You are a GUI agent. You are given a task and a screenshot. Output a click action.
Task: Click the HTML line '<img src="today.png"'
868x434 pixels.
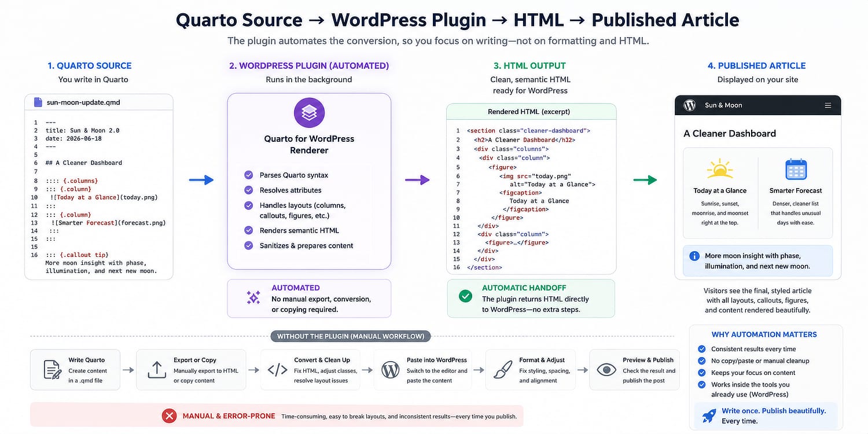point(535,176)
